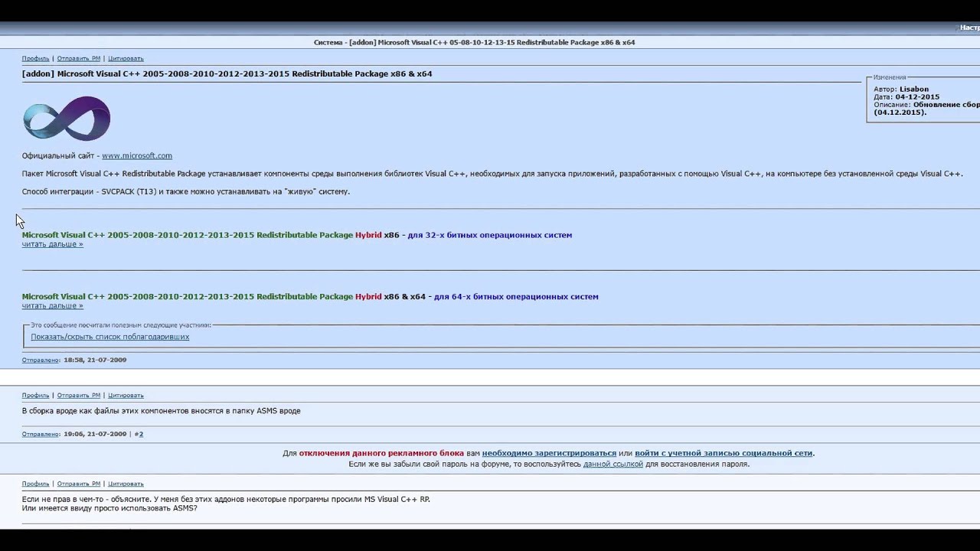Click необходимо зарегистрироваться link
This screenshot has width=980, height=551.
pyautogui.click(x=549, y=453)
